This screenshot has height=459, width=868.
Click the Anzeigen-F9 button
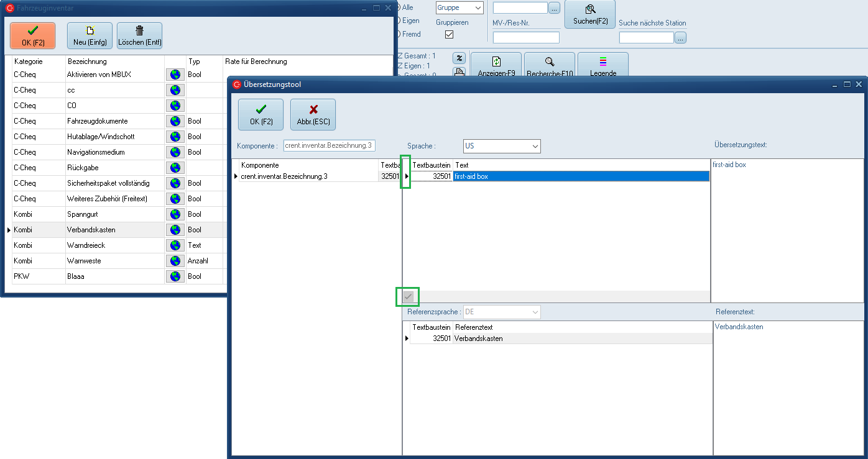click(x=496, y=65)
